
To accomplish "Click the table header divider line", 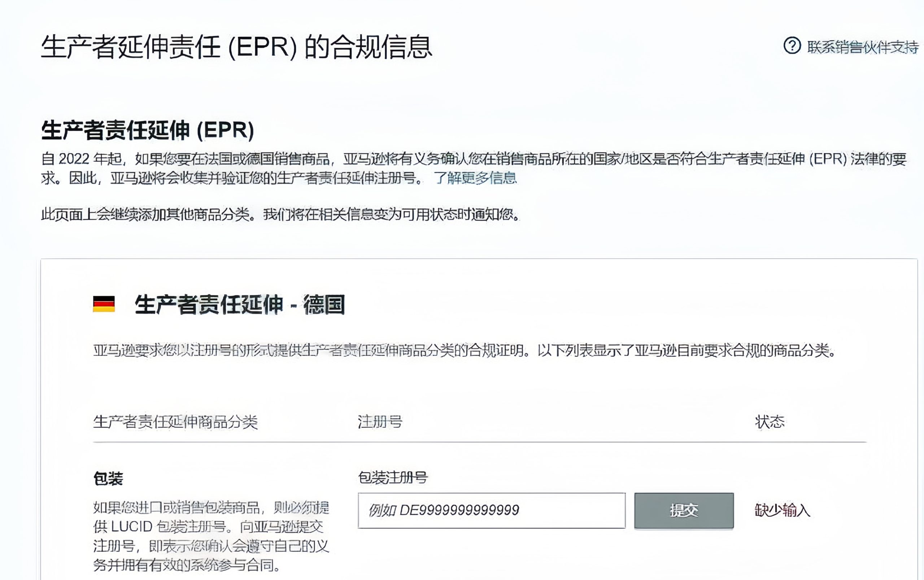I will click(480, 442).
